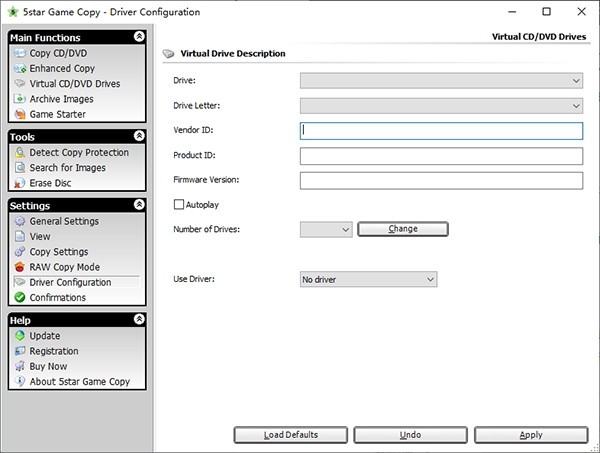Collapse the Main Functions panel

[x=138, y=37]
